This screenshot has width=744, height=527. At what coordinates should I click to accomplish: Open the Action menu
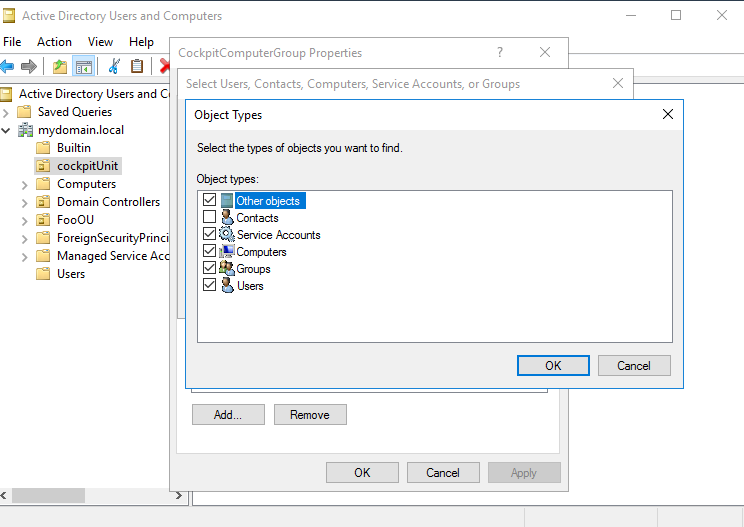pyautogui.click(x=54, y=42)
